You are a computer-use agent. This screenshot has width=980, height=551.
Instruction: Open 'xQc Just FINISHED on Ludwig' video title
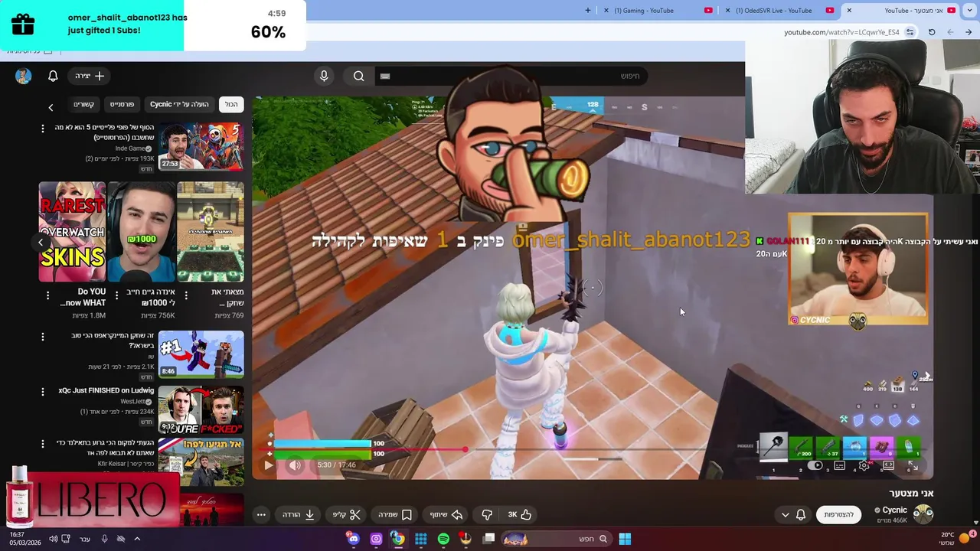tap(106, 390)
